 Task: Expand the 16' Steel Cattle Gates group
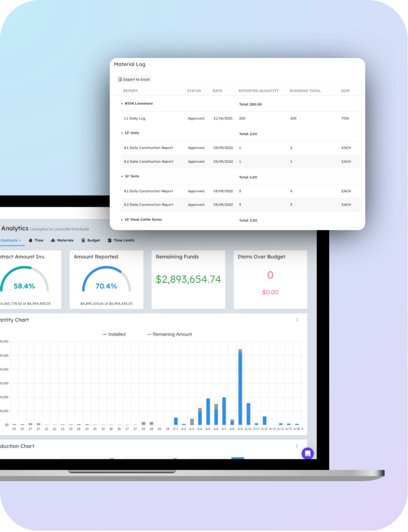122,220
